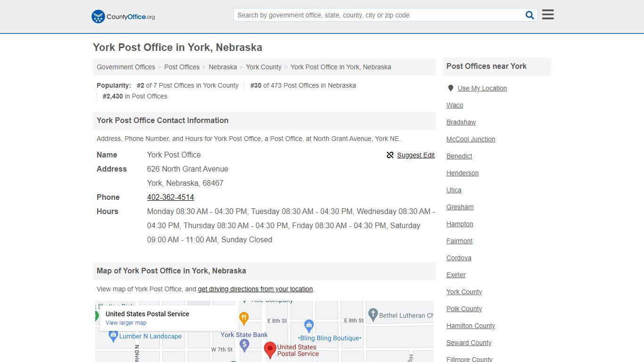Click the current-page York Post Office breadcrumb
644x362 pixels.
point(341,67)
